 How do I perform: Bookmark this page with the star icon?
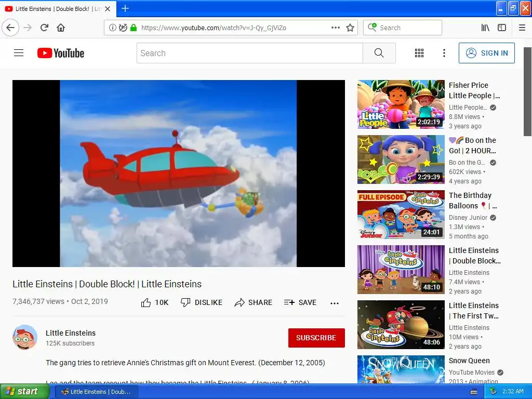pyautogui.click(x=350, y=28)
